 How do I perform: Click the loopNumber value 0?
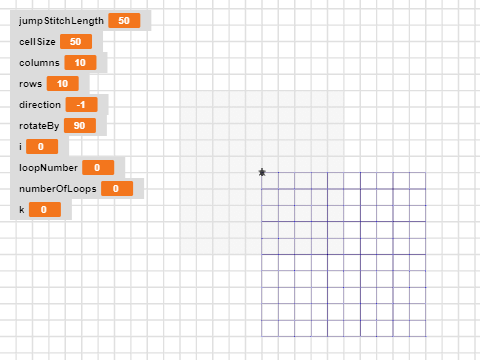(98, 168)
